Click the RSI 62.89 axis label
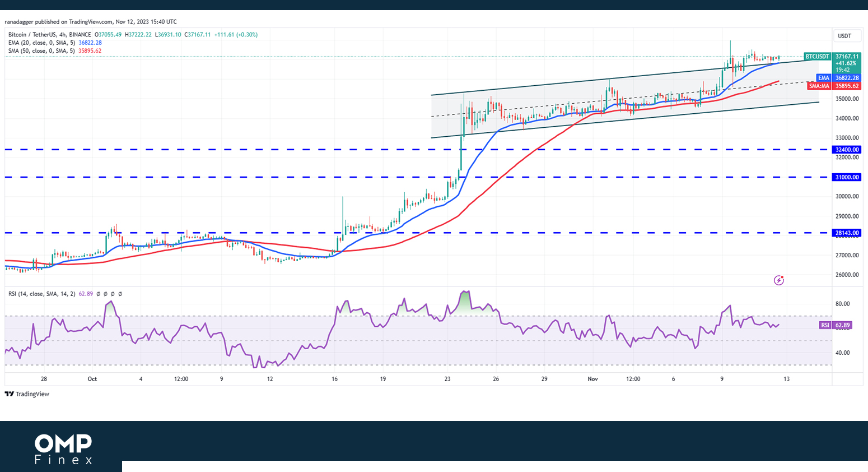 836,325
